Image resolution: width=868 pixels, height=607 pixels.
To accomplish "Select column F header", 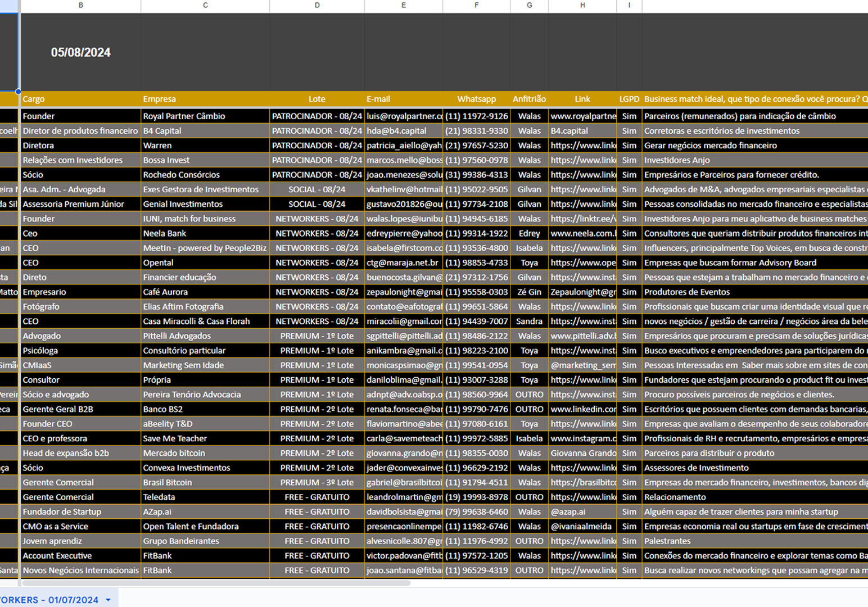I will (x=476, y=6).
